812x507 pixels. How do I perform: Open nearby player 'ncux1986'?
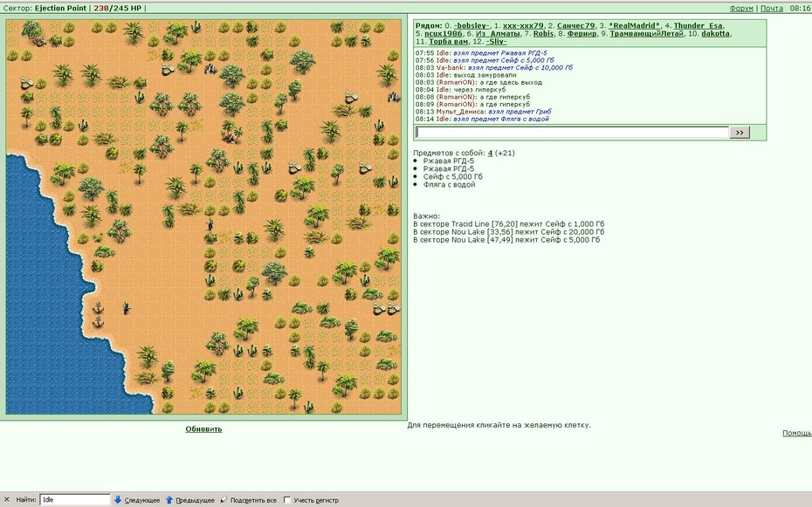[443, 34]
